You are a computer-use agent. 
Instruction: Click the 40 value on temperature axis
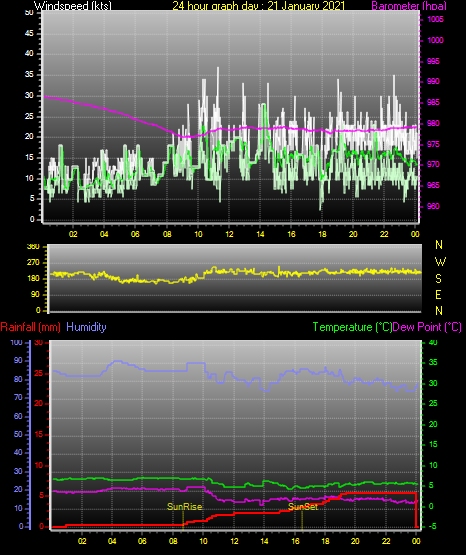tap(433, 342)
